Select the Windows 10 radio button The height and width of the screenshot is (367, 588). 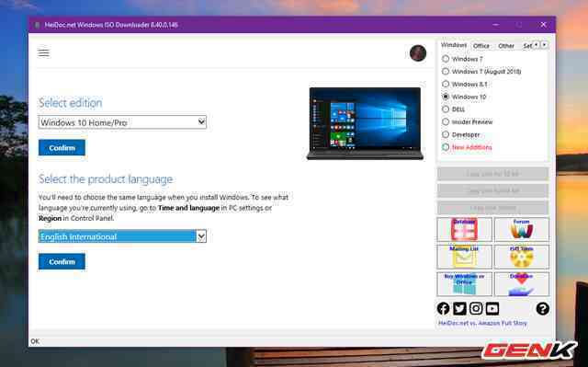446,97
